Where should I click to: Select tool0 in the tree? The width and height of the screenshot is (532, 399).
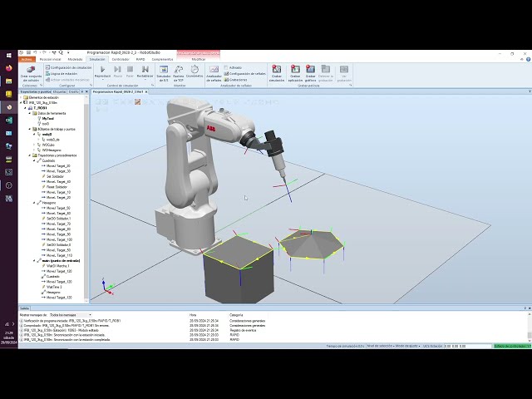pyautogui.click(x=46, y=124)
